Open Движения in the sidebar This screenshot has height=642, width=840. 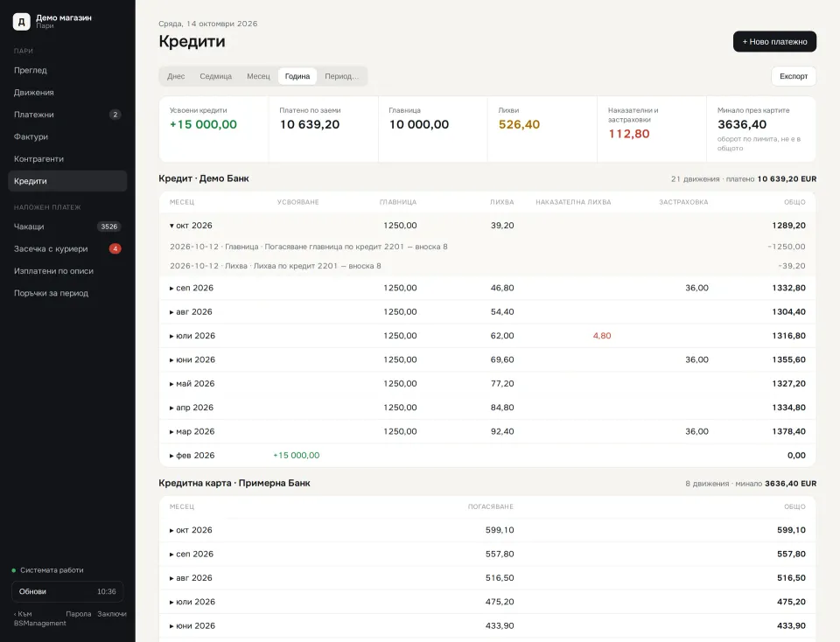tap(67, 93)
